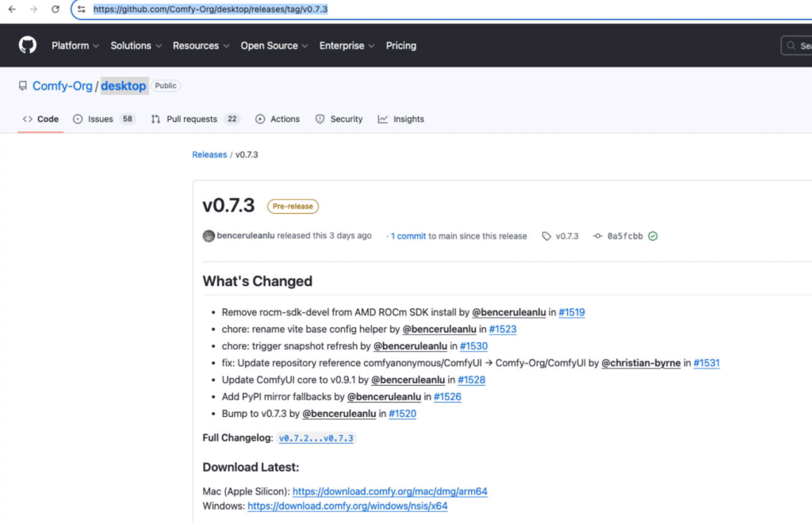The height and width of the screenshot is (523, 812).
Task: Open the Actions tab
Action: (278, 119)
